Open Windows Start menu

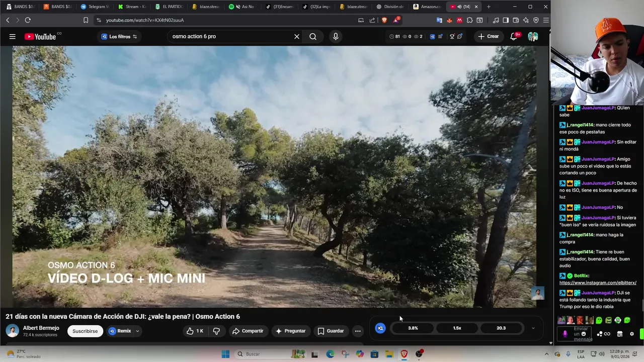pyautogui.click(x=225, y=354)
